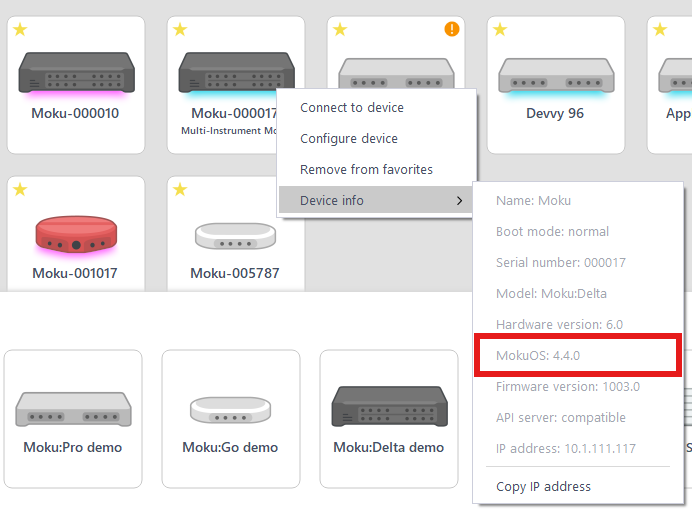Expand Device info submenu arrow
The width and height of the screenshot is (692, 522).
(x=459, y=201)
